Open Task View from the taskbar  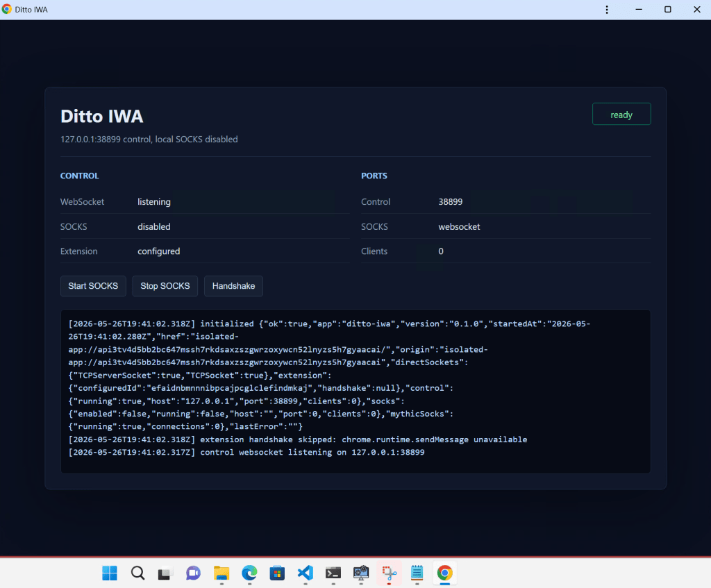click(165, 573)
